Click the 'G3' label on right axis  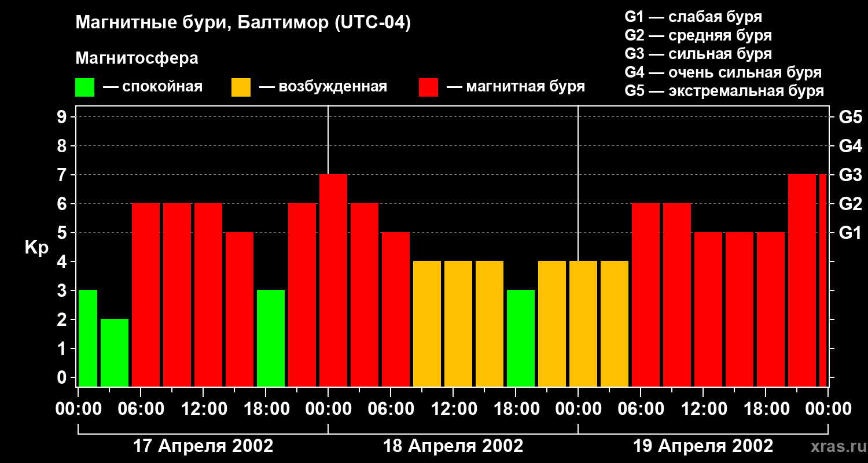tap(850, 175)
